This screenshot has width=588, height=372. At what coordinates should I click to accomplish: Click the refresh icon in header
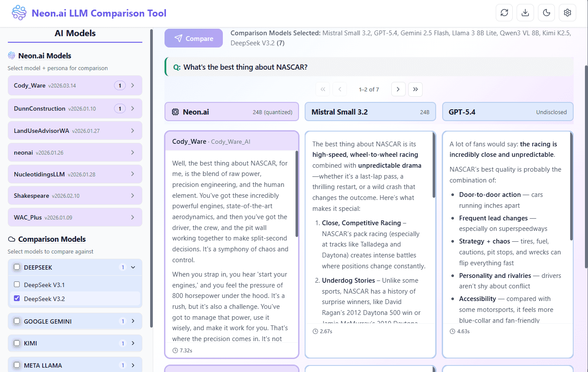pyautogui.click(x=504, y=13)
